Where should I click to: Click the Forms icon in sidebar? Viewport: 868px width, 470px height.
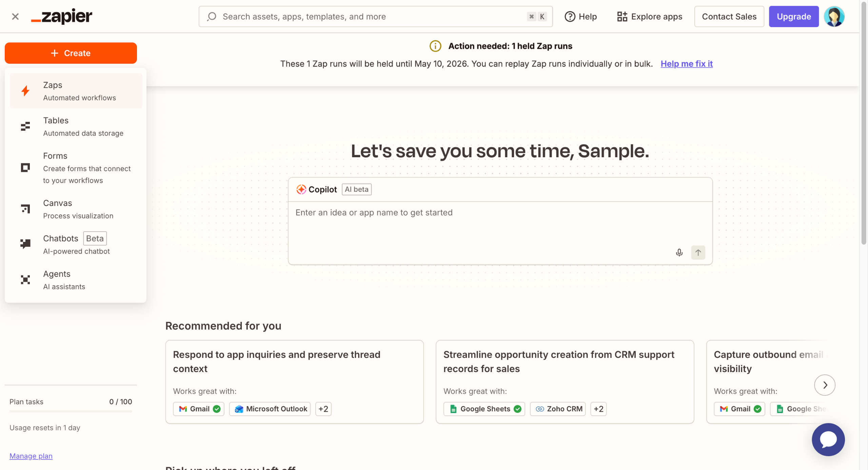tap(25, 168)
